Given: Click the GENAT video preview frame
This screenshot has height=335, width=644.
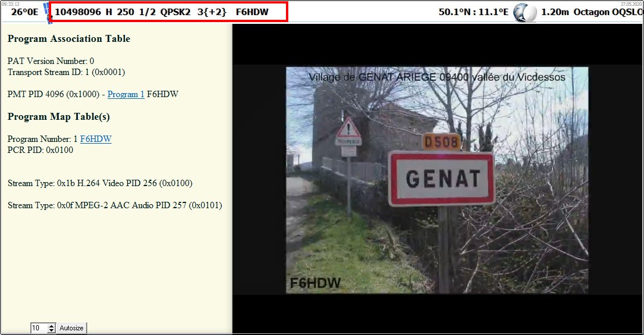Looking at the screenshot, I should tap(437, 180).
